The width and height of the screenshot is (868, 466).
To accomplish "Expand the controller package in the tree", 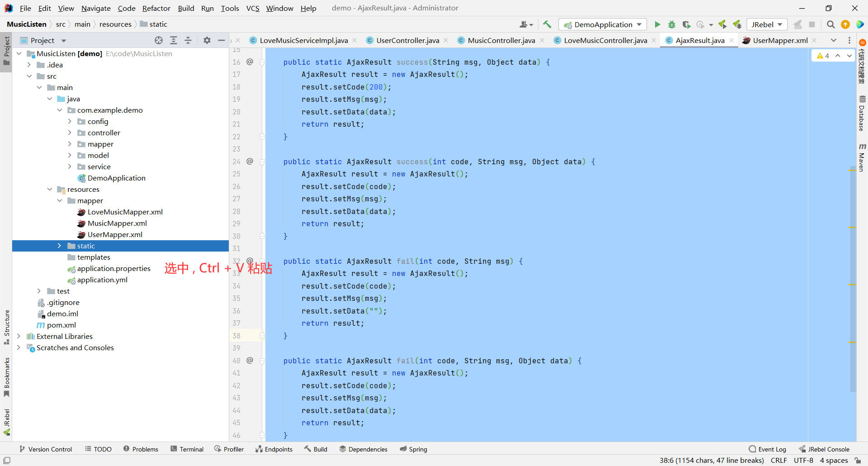I will click(x=70, y=133).
